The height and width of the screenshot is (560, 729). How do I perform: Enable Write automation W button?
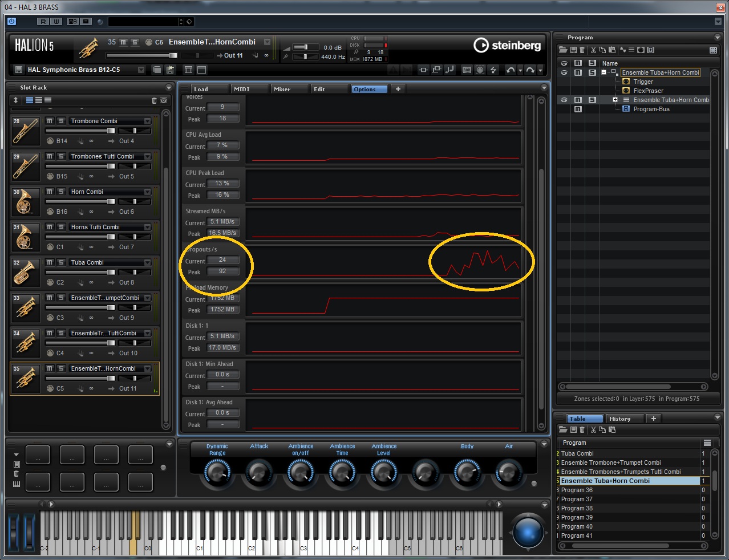(x=55, y=22)
